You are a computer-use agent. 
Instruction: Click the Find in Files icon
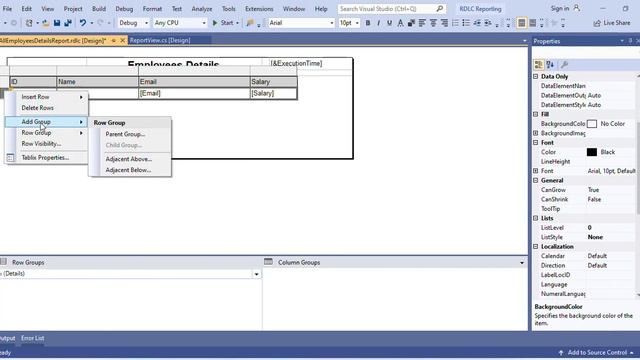click(x=250, y=23)
